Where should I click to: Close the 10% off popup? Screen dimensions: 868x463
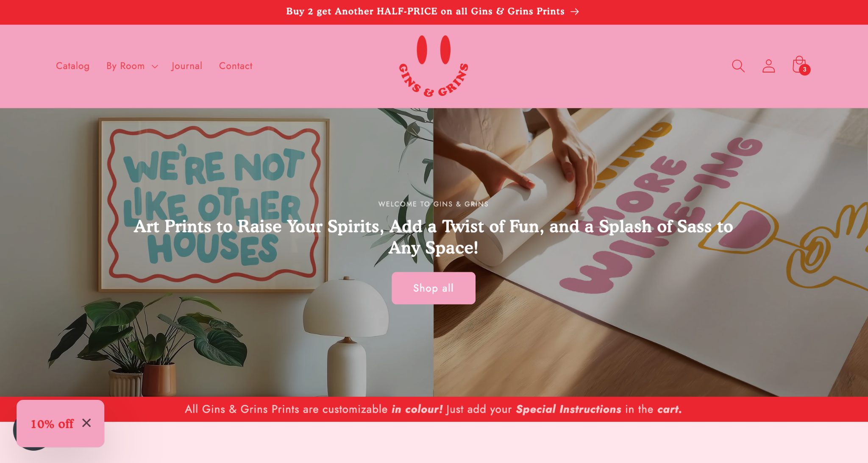[86, 423]
